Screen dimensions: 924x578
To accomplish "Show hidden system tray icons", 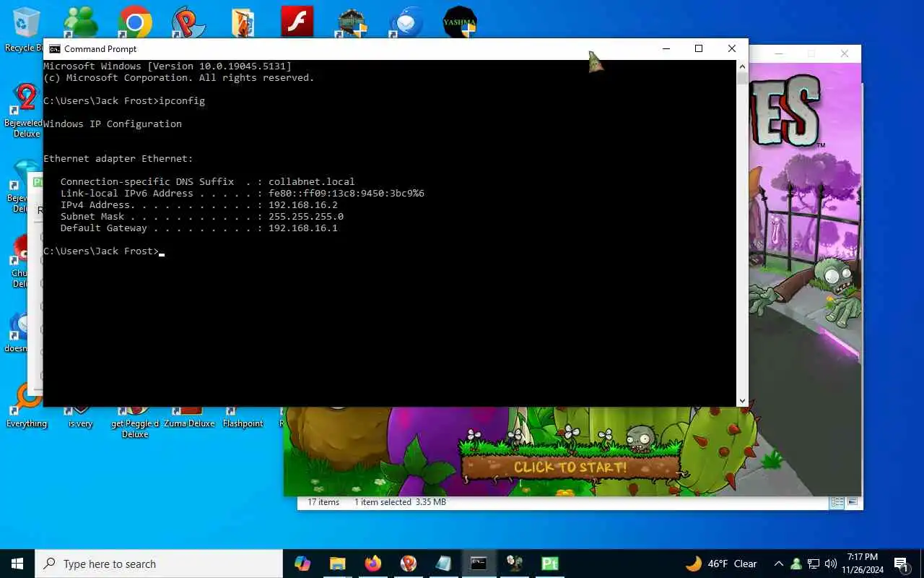I will pyautogui.click(x=779, y=564).
